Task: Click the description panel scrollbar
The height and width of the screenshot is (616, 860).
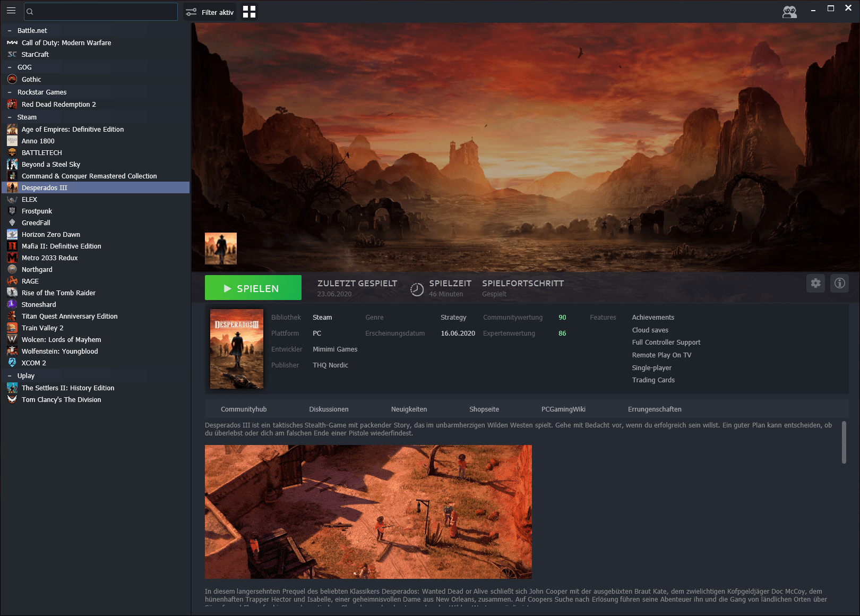Action: coord(844,442)
